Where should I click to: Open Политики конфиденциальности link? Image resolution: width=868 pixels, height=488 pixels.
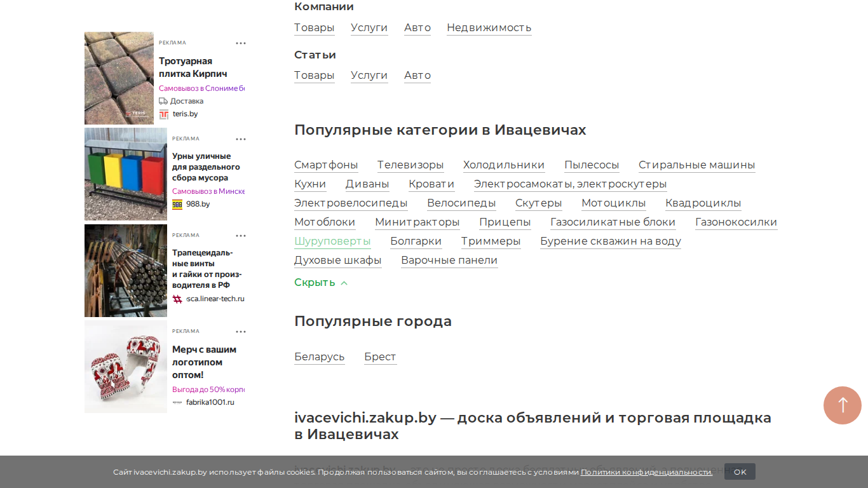646,472
